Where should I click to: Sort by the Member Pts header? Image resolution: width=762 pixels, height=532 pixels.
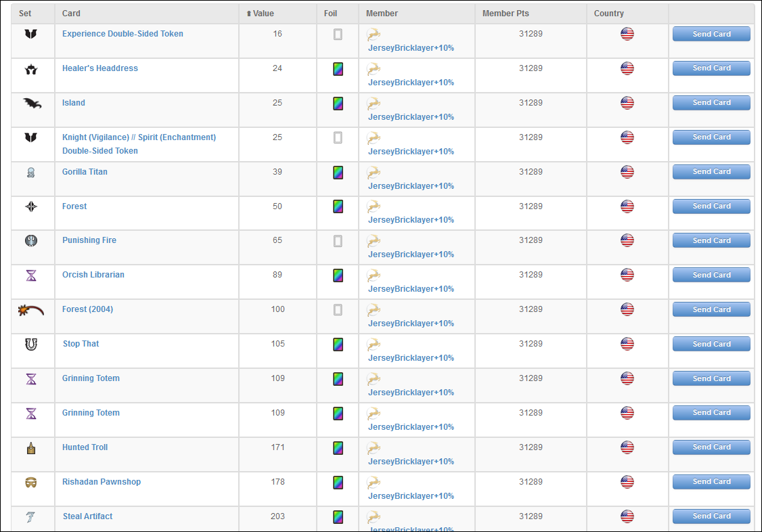(x=506, y=14)
